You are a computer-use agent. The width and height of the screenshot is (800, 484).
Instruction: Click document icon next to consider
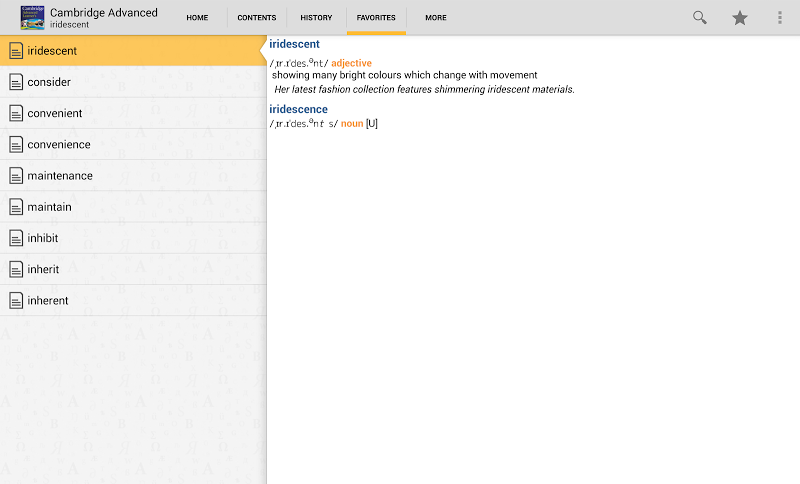[16, 82]
